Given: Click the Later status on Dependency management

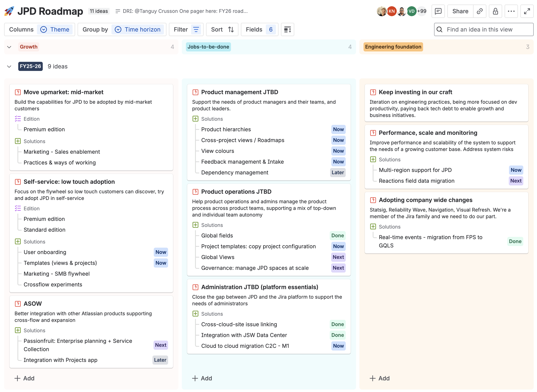Looking at the screenshot, I should [x=338, y=173].
